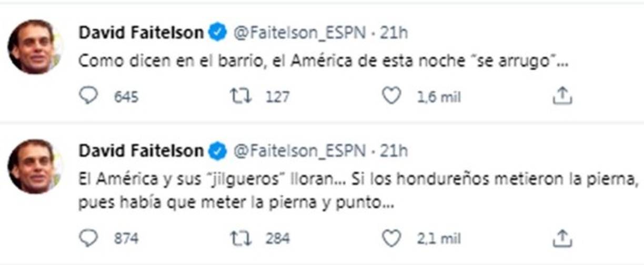This screenshot has width=644, height=265.
Task: Retweet the tweet with 127 retweets
Action: coord(241,96)
